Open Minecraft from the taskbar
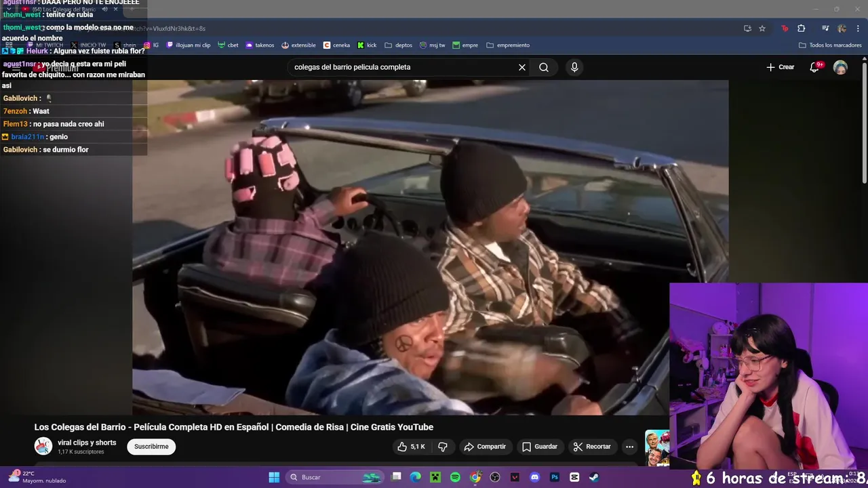 click(x=435, y=477)
